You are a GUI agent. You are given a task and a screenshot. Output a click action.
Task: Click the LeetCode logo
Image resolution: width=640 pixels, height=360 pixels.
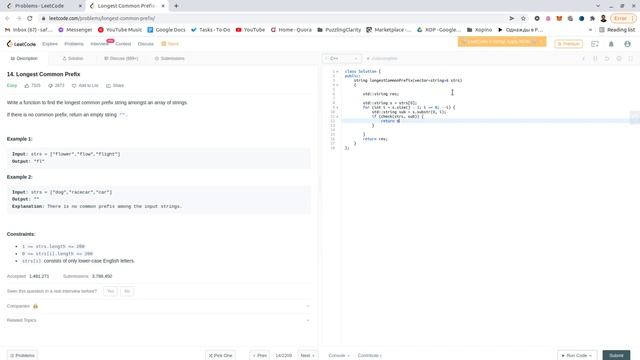pos(21,44)
